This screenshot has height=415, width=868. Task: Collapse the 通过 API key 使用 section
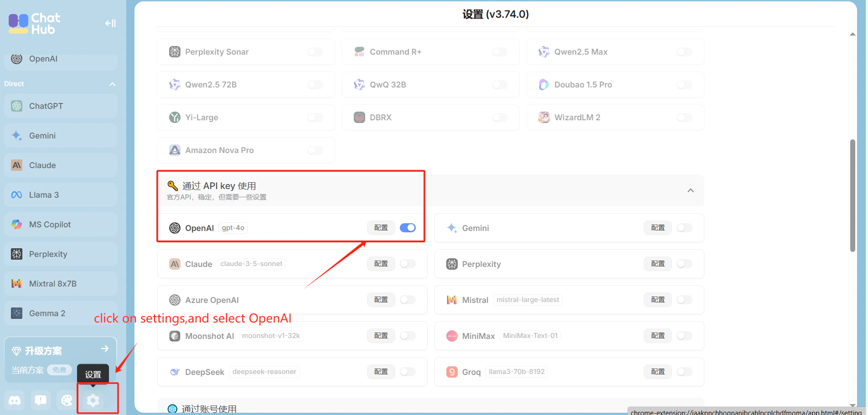(690, 190)
